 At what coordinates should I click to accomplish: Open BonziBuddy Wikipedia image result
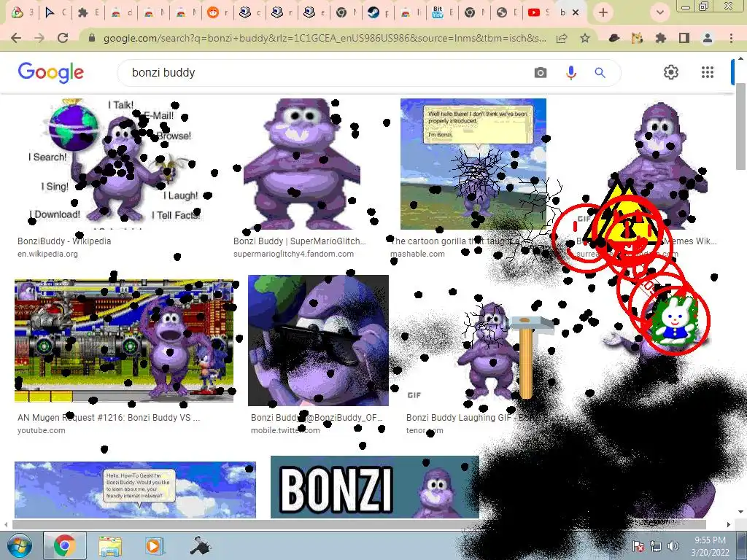click(113, 164)
